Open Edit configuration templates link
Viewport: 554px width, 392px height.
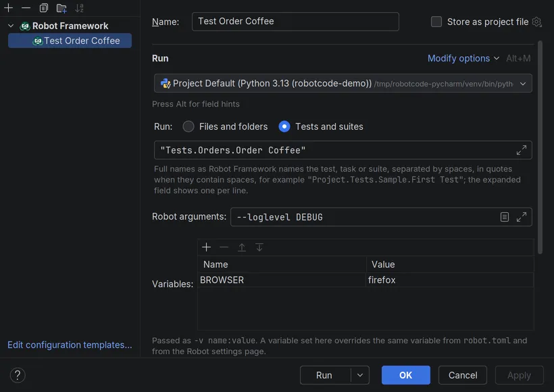(x=70, y=345)
